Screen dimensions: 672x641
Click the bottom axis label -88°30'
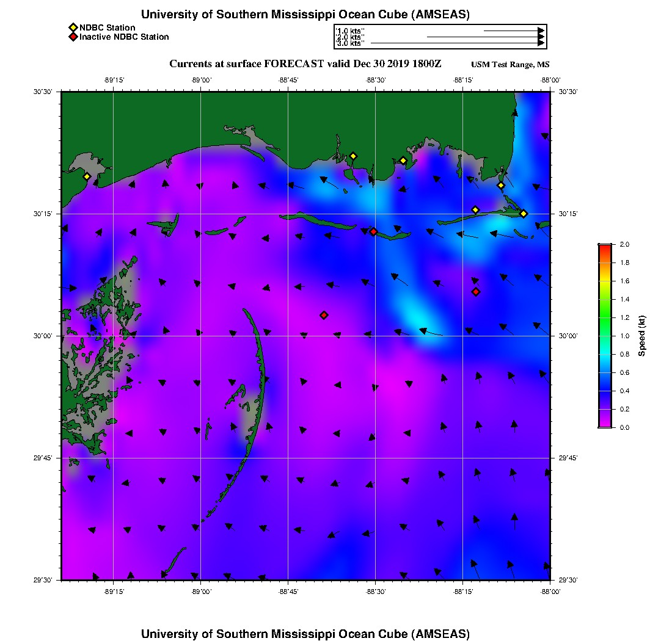(376, 592)
